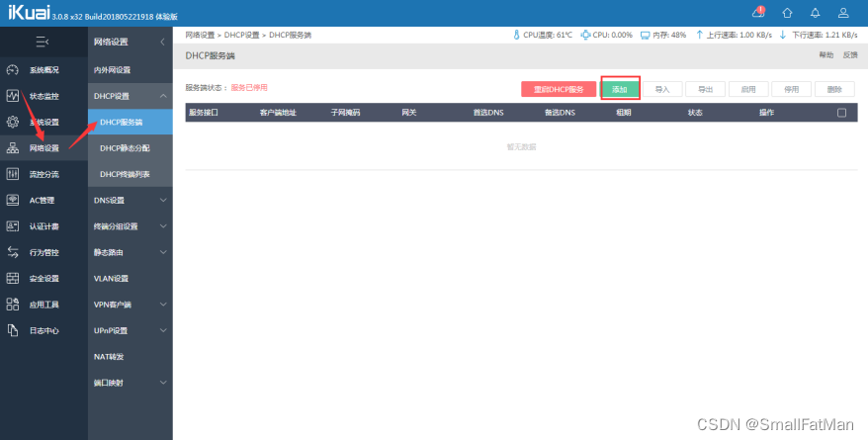Click the 日志中心 document icon
This screenshot has width=868, height=440.
[13, 330]
